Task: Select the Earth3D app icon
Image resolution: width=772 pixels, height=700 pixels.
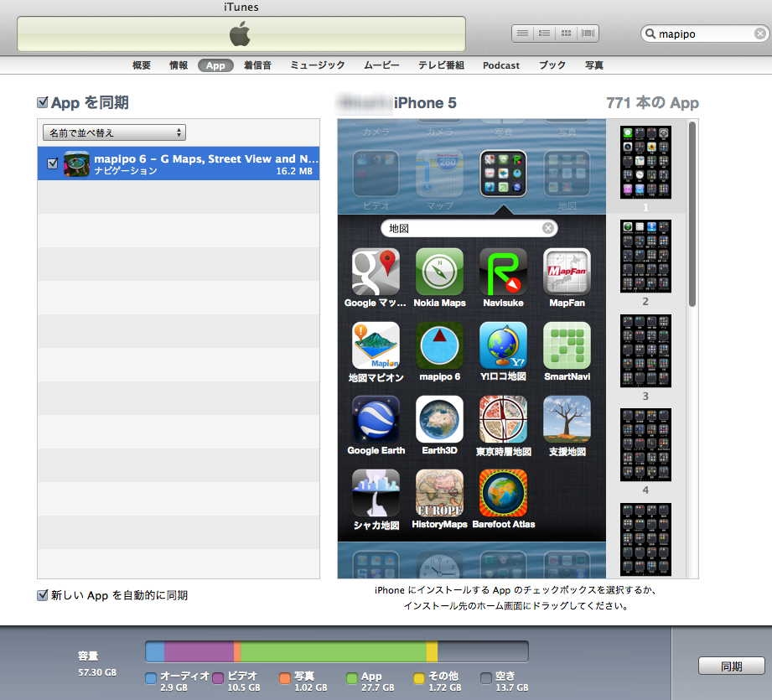Action: pos(439,419)
